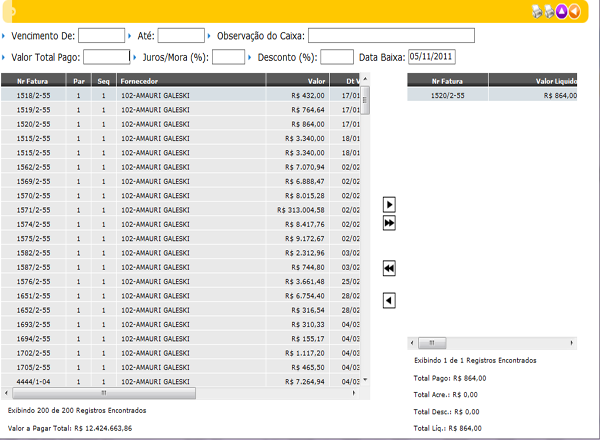Image resolution: width=600 pixels, height=440 pixels.
Task: Select invoice 1520/2-55 in right table
Action: (x=452, y=95)
